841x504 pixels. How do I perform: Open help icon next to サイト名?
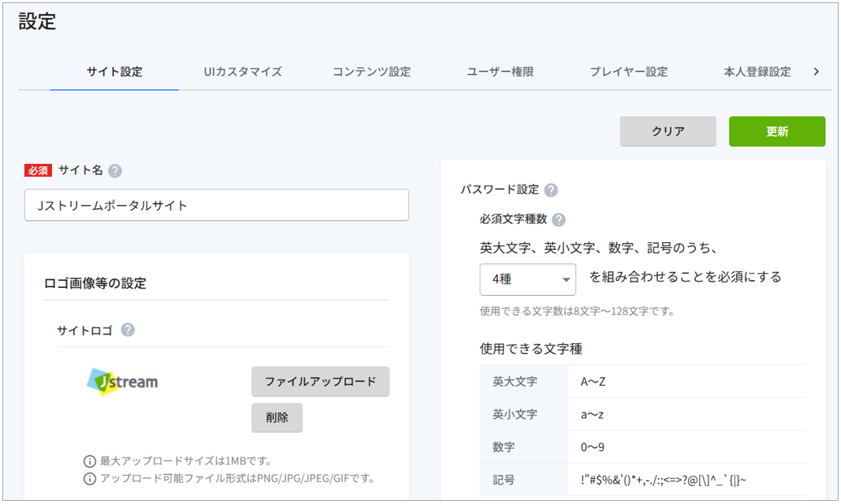coord(114,171)
